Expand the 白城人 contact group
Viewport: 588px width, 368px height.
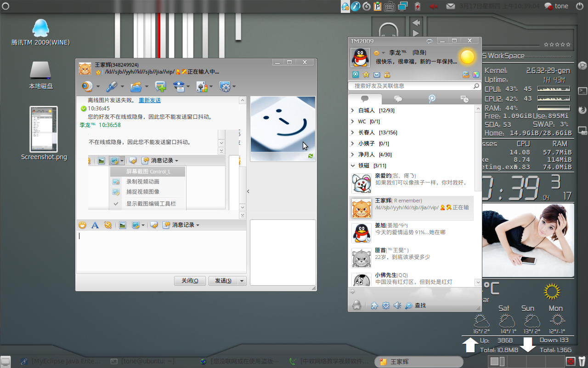click(352, 110)
